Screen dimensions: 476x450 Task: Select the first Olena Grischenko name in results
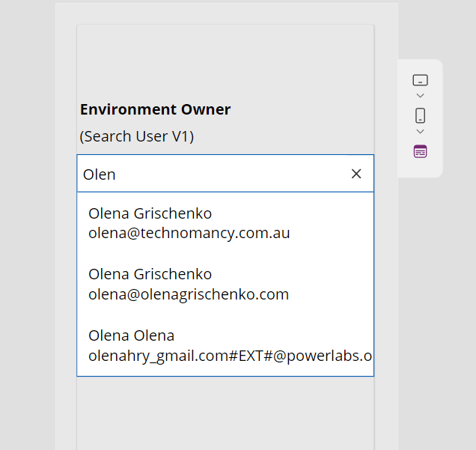click(150, 213)
